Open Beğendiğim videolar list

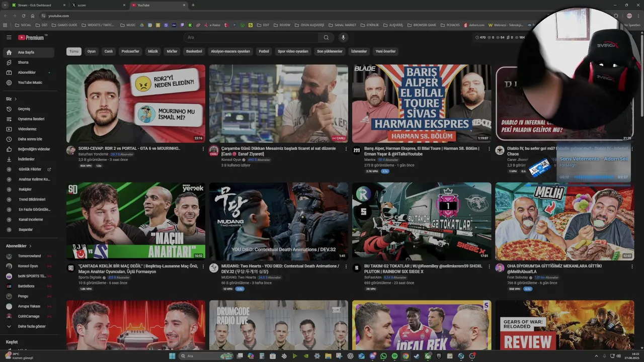29,149
